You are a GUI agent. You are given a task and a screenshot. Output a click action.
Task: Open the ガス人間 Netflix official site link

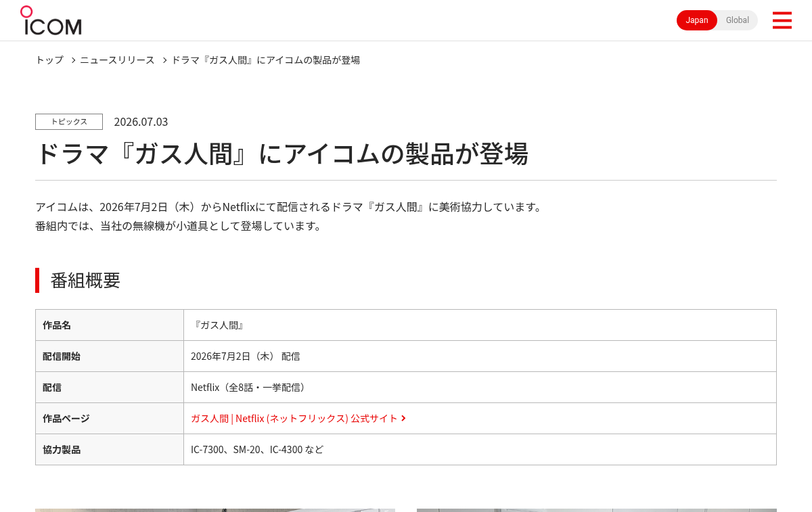tap(298, 419)
